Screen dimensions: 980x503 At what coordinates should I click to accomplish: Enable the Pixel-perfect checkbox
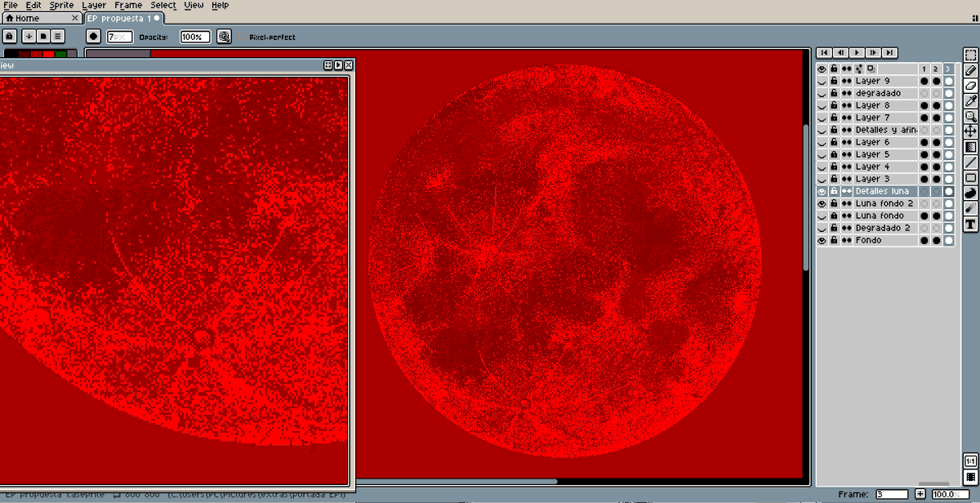tap(243, 37)
